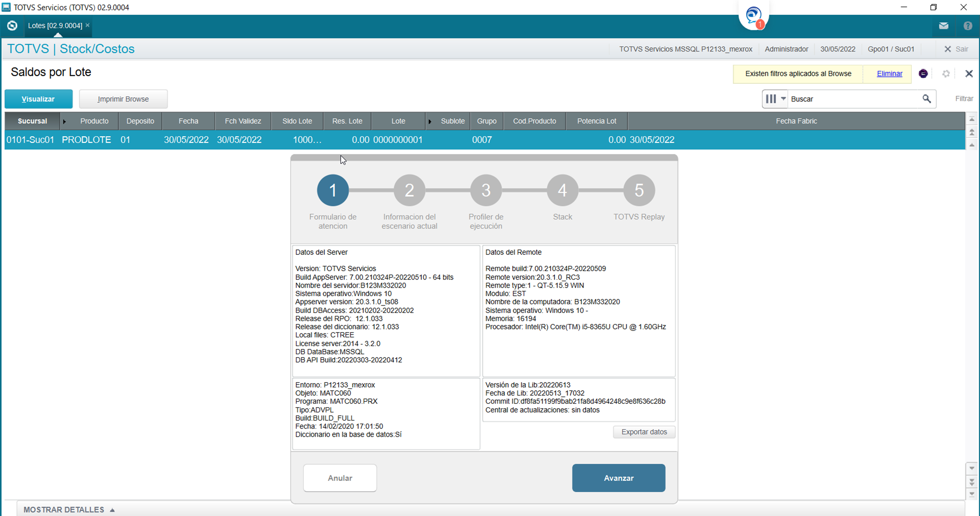The height and width of the screenshot is (516, 980).
Task: Page up using the double-up arrow
Action: [x=972, y=132]
